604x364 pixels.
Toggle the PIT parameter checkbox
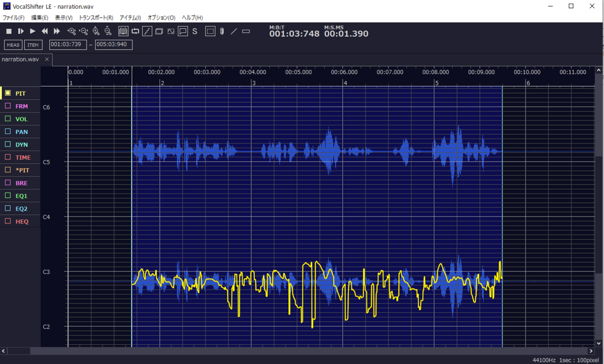pyautogui.click(x=8, y=93)
